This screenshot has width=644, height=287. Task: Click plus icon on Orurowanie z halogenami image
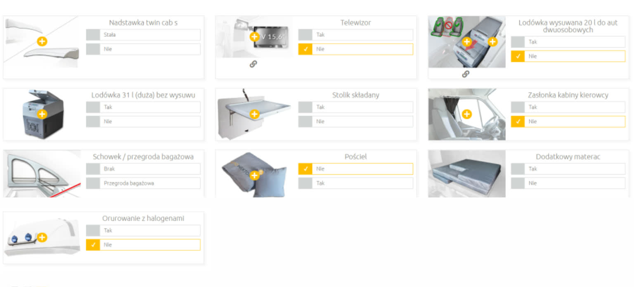click(42, 238)
